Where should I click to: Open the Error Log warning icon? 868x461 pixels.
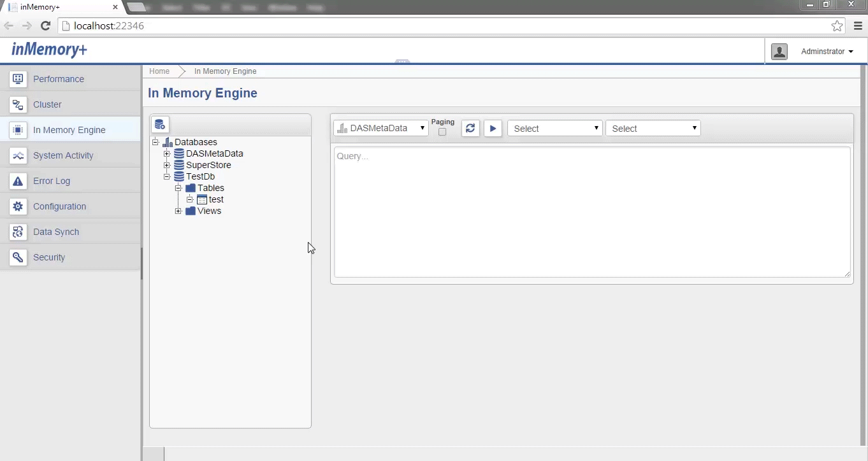(x=18, y=181)
